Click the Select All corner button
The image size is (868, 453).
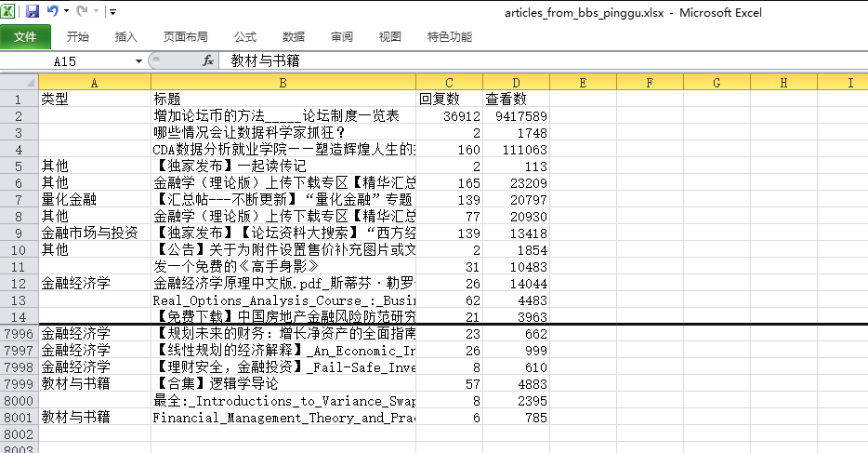coord(19,83)
